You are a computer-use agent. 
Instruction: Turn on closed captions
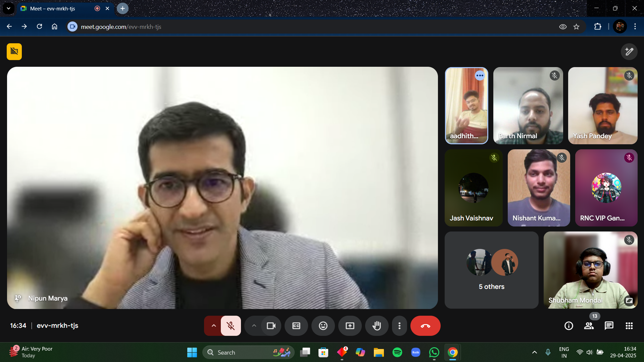[x=296, y=326]
